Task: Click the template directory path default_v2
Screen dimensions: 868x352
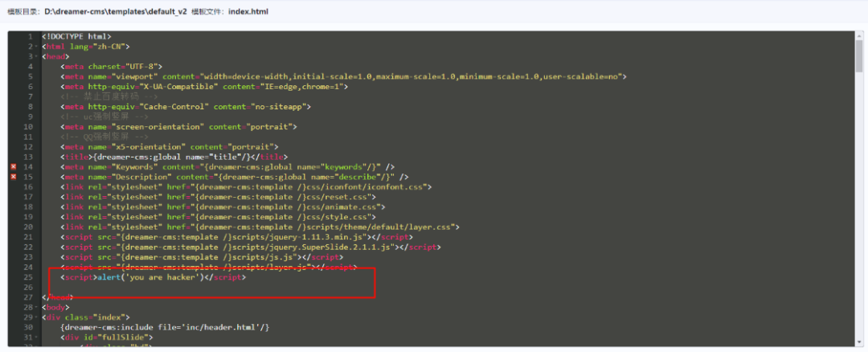Action: click(116, 11)
